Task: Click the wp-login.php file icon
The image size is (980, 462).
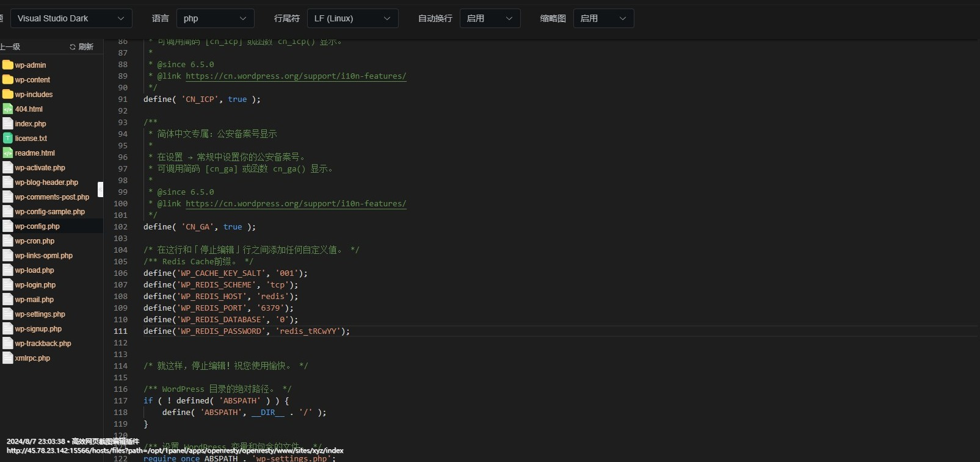Action: coord(8,284)
